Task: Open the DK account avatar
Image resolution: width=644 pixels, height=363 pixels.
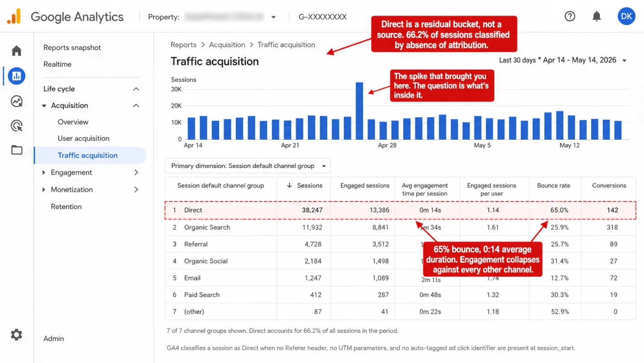Action: (627, 16)
